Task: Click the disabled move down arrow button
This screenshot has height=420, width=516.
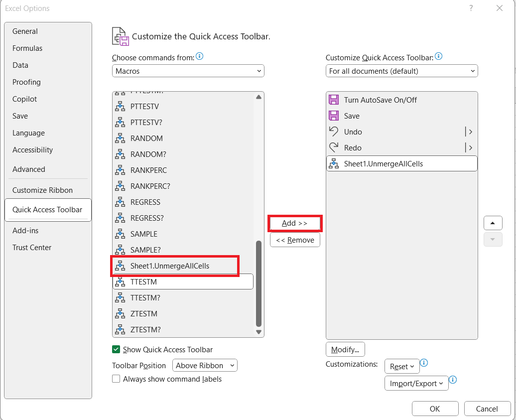Action: (x=493, y=239)
